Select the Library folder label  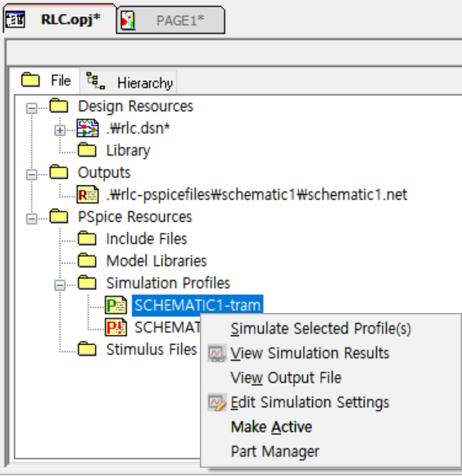(128, 151)
